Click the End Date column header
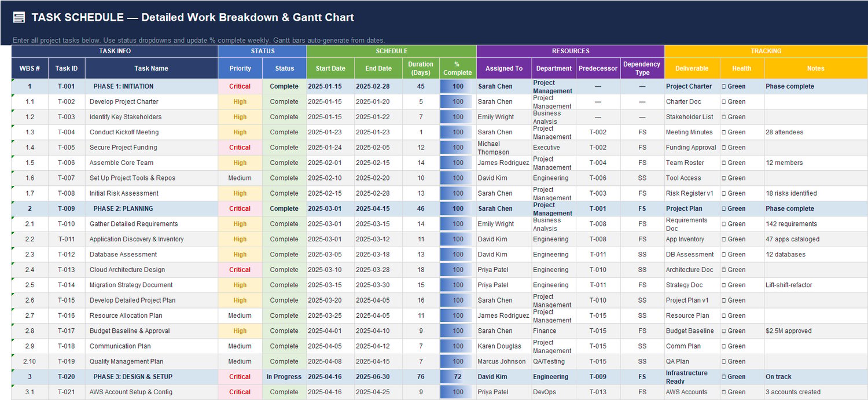The height and width of the screenshot is (400, 868). (378, 68)
